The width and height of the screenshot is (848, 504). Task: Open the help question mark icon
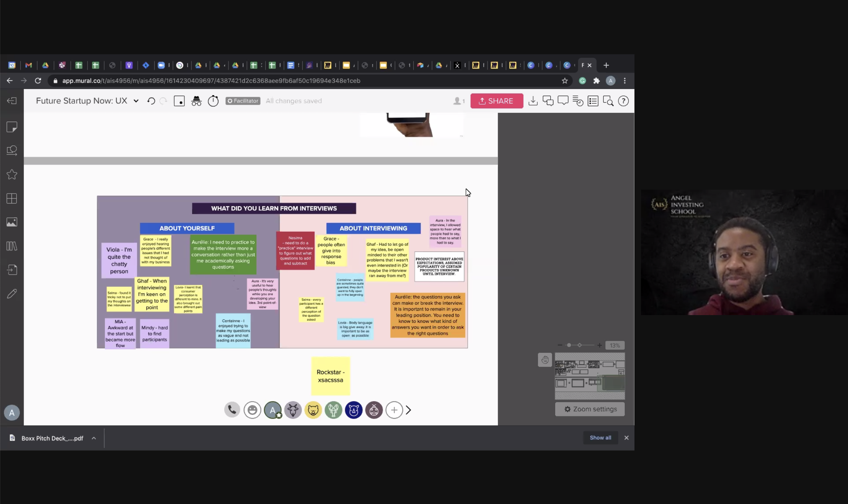pyautogui.click(x=623, y=101)
